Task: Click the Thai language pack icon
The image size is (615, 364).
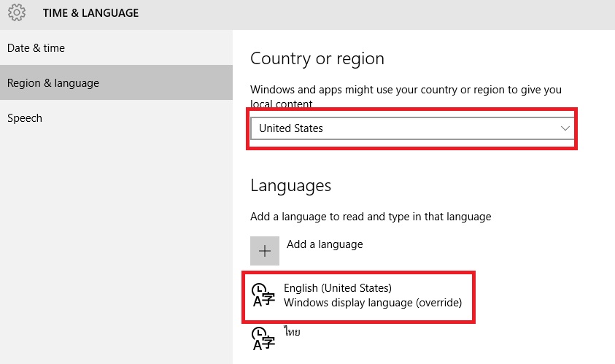Action: click(x=263, y=338)
